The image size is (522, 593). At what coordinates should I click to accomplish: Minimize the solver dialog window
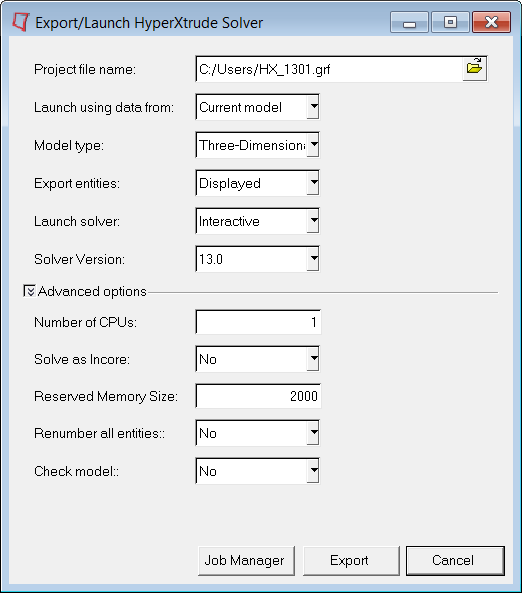point(409,22)
